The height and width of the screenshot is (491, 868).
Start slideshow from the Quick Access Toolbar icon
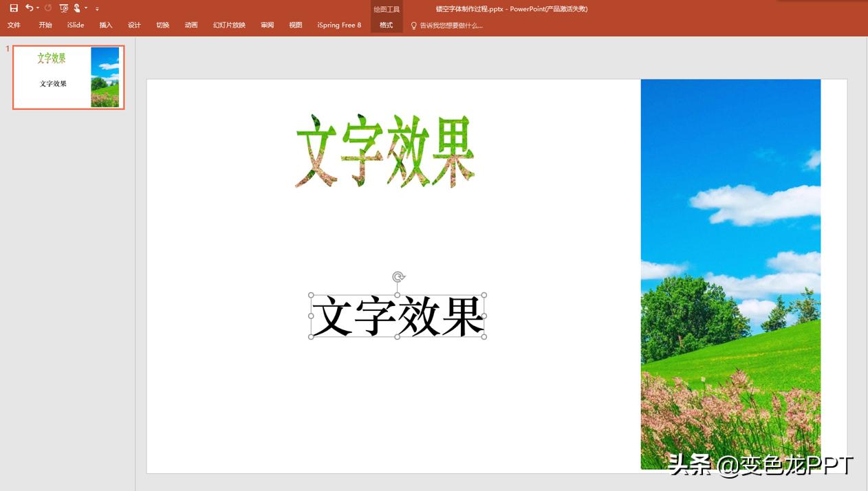point(63,8)
